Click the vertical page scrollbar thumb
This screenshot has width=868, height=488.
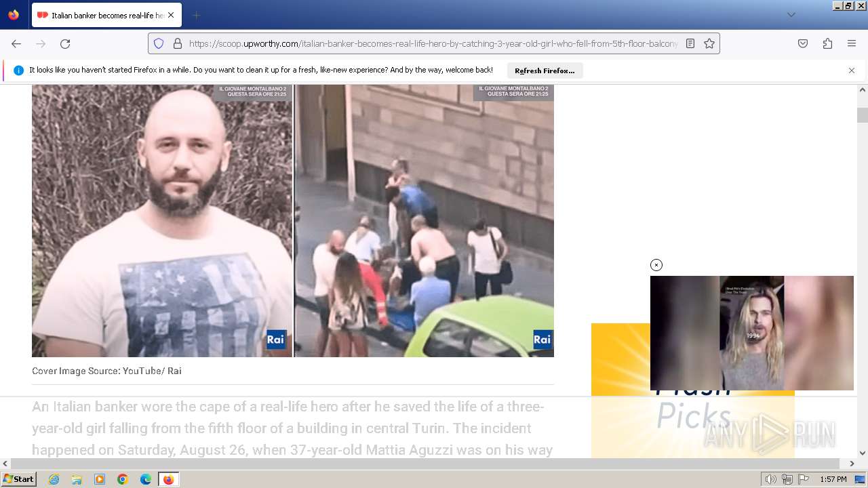pos(863,115)
